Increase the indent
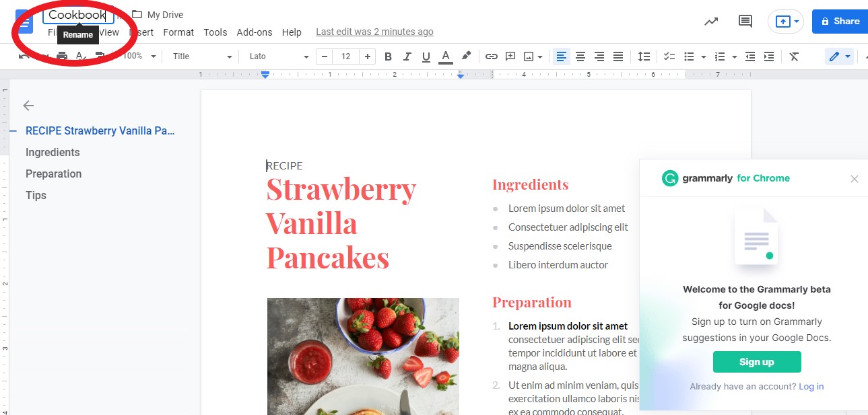This screenshot has height=415, width=868. [768, 56]
